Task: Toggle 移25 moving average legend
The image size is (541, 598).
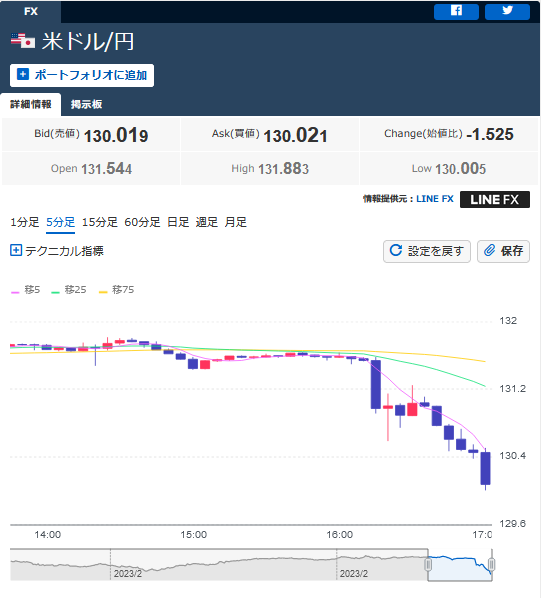Action: (69, 290)
